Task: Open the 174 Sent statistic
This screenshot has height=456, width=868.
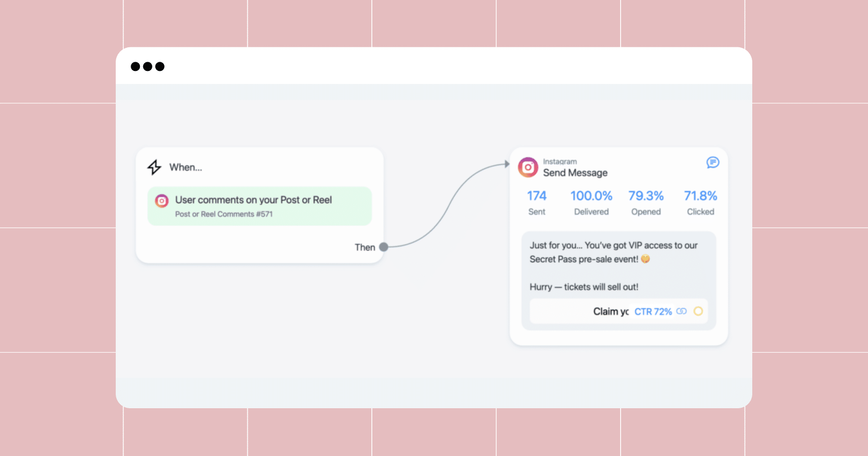Action: (537, 203)
